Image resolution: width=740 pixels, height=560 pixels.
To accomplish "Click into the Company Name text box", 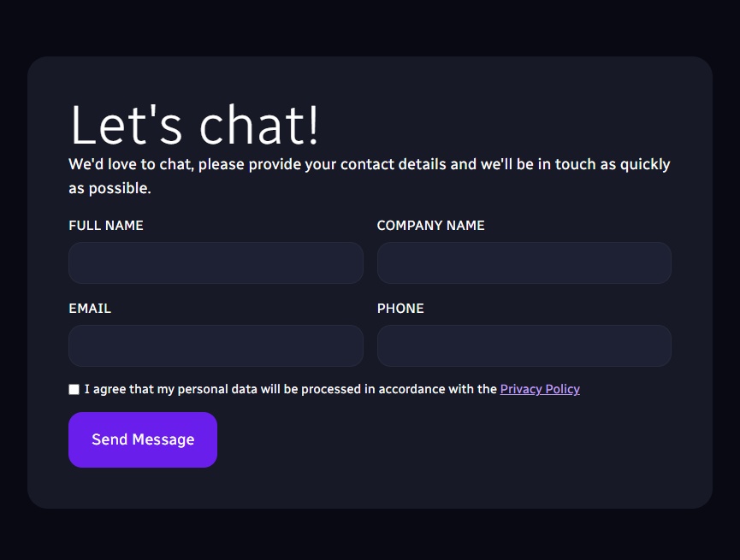I will coord(524,262).
